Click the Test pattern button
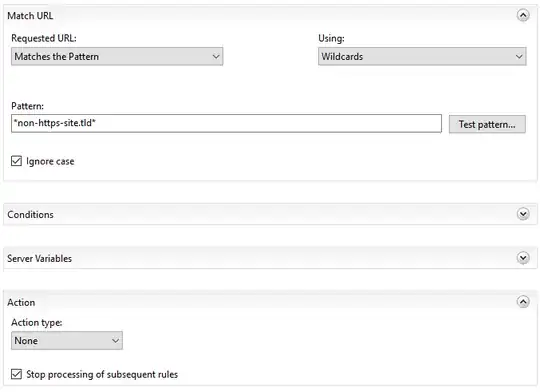The image size is (540, 392). coord(487,124)
